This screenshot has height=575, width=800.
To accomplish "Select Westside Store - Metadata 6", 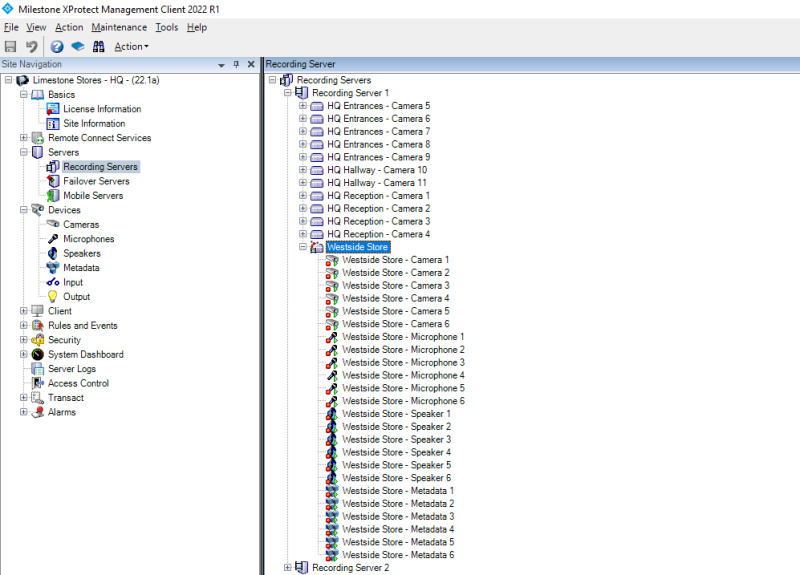I will point(398,555).
